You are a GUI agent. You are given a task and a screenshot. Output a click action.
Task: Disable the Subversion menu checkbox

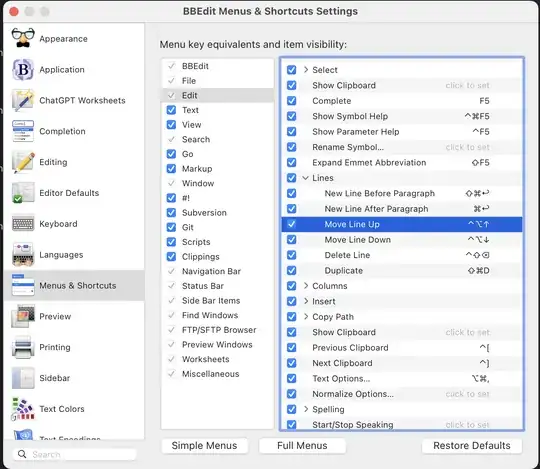tap(171, 213)
